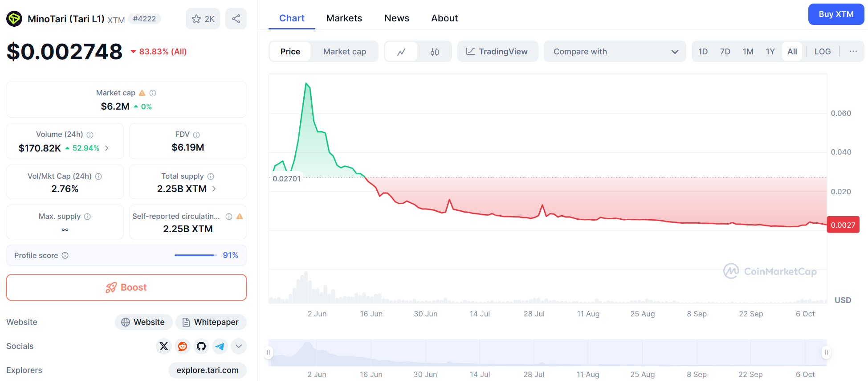868x381 pixels.
Task: Click the $6.2M market cap value
Action: click(115, 106)
